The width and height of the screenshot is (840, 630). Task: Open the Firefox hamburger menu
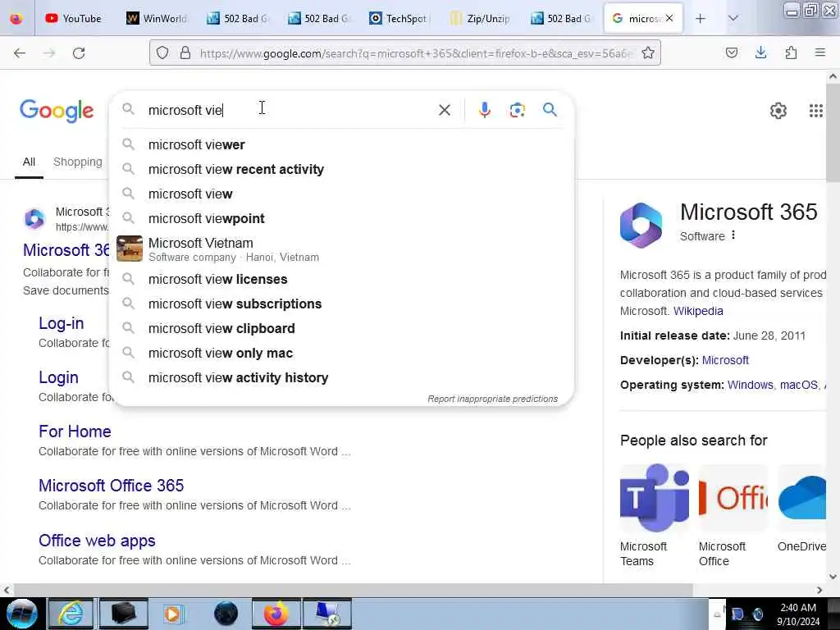820,52
